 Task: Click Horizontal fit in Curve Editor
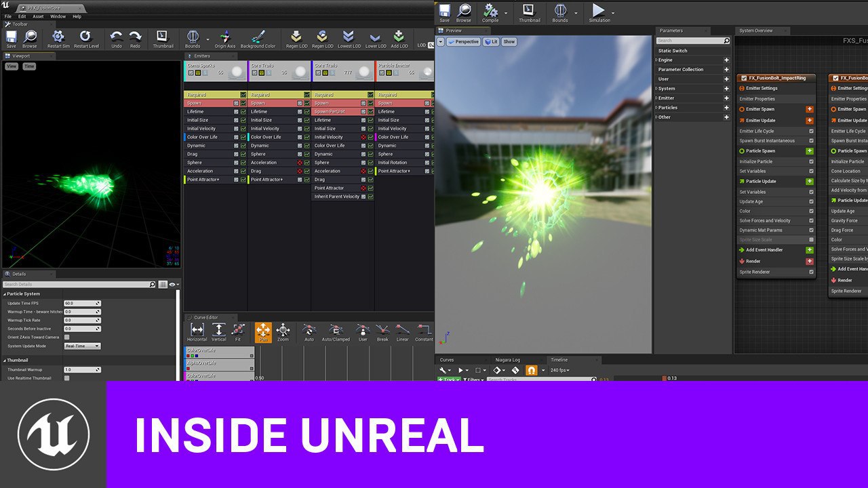coord(197,332)
